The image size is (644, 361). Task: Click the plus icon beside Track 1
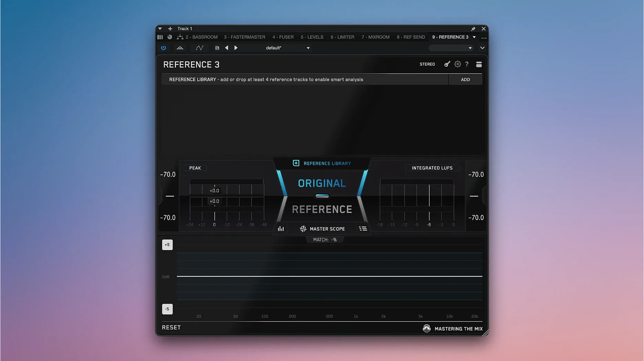tap(170, 29)
